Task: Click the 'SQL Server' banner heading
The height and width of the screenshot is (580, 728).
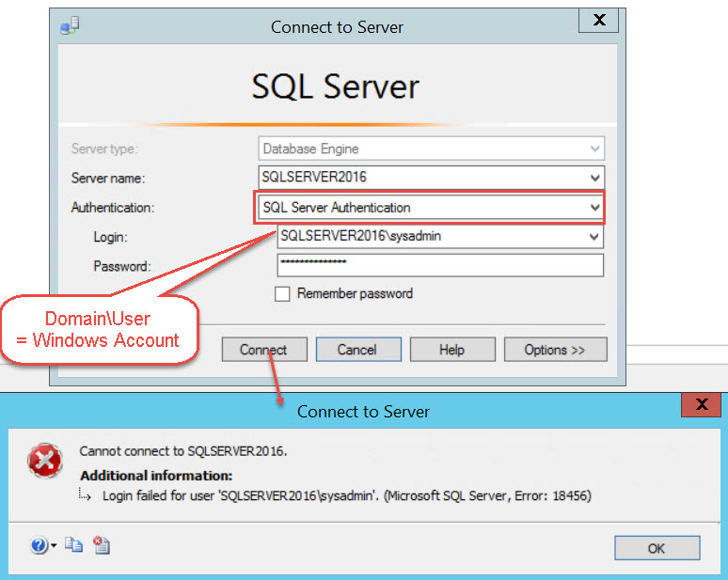Action: tap(335, 86)
